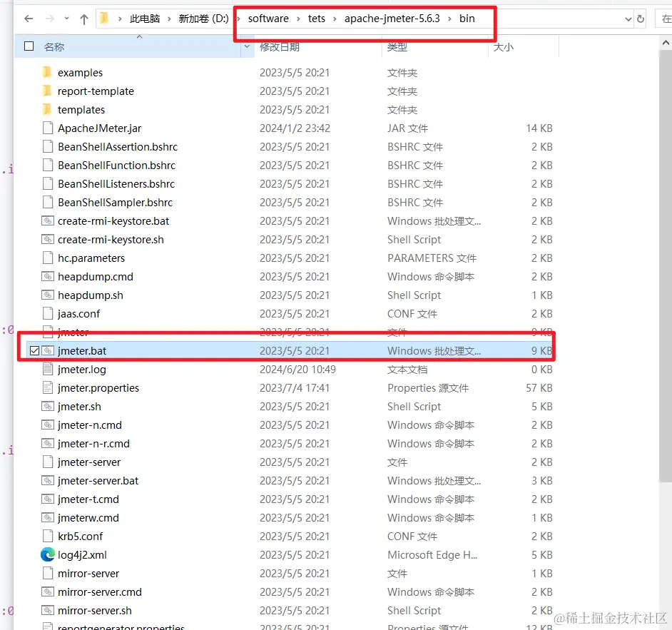Expand chevron after 此电脑 breadcrumb
This screenshot has width=672, height=630.
(169, 19)
